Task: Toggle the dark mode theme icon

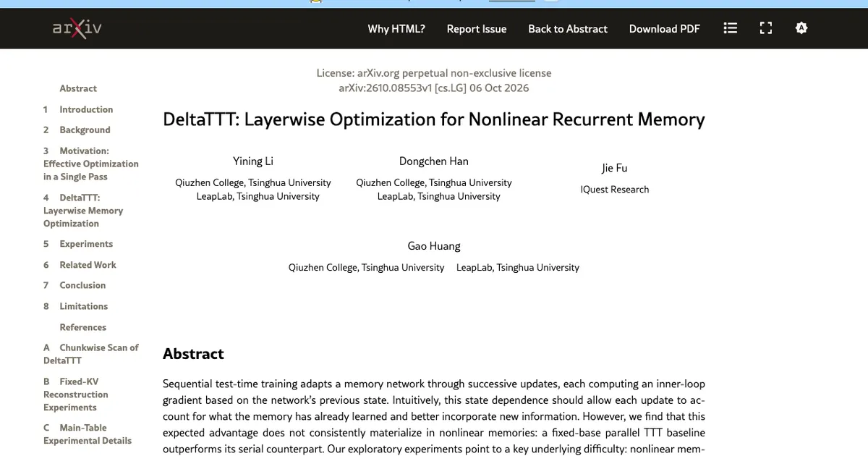Action: pyautogui.click(x=801, y=28)
